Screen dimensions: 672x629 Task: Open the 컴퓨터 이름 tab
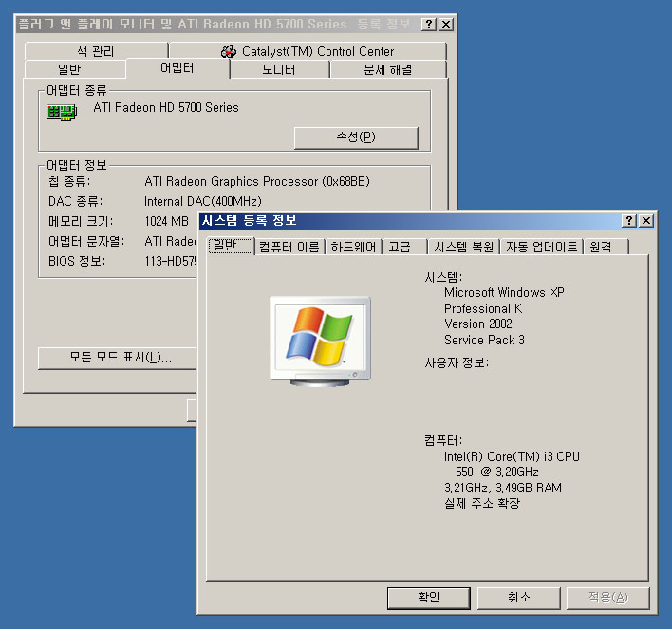pyautogui.click(x=289, y=247)
